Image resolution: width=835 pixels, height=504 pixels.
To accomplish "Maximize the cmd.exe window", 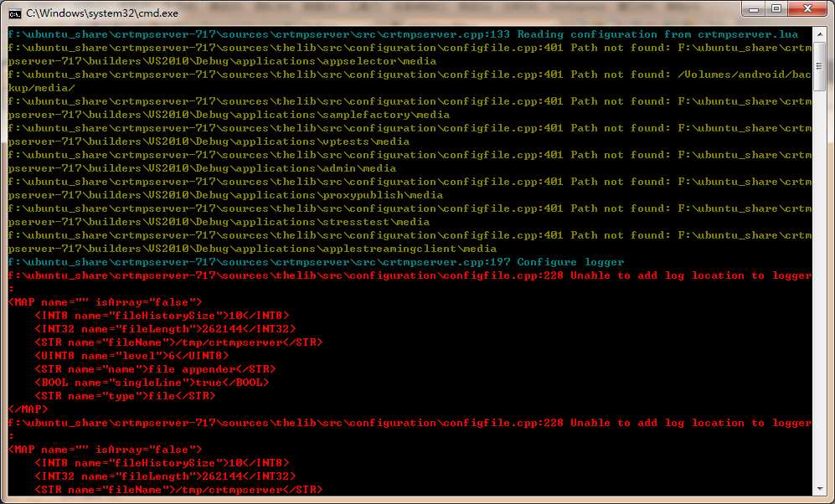I will coord(776,9).
